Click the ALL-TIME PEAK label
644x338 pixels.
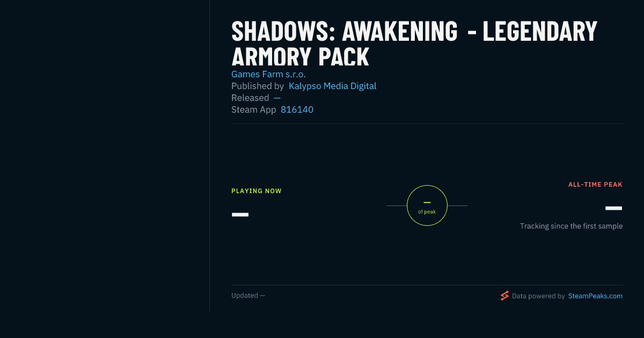tap(595, 185)
